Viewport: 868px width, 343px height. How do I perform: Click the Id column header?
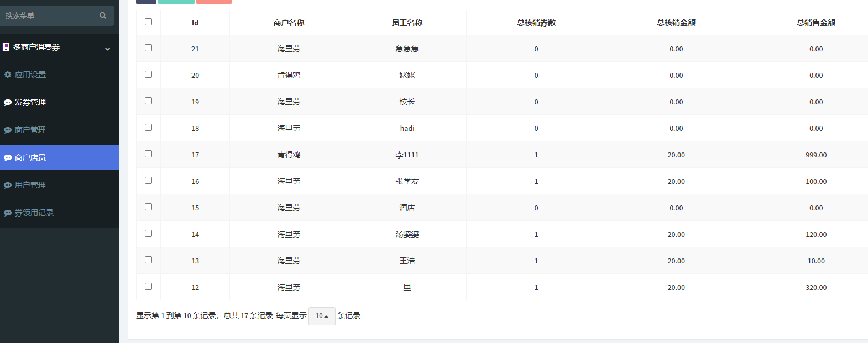coord(195,23)
